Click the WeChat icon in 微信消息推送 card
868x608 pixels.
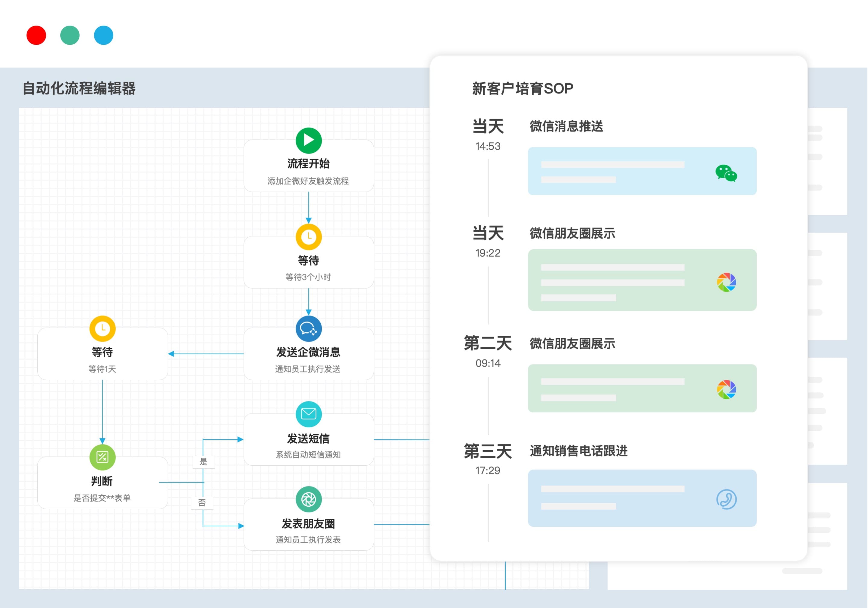click(726, 173)
